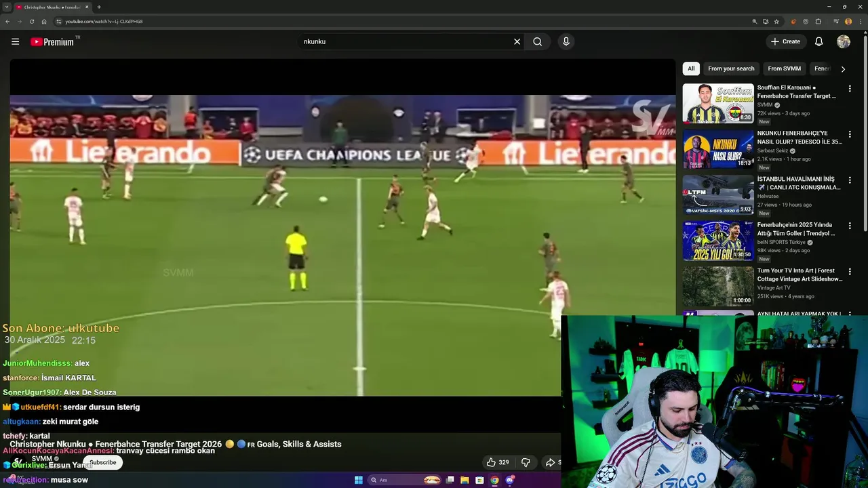
Task: Open the orange extension icon
Action: (x=793, y=21)
